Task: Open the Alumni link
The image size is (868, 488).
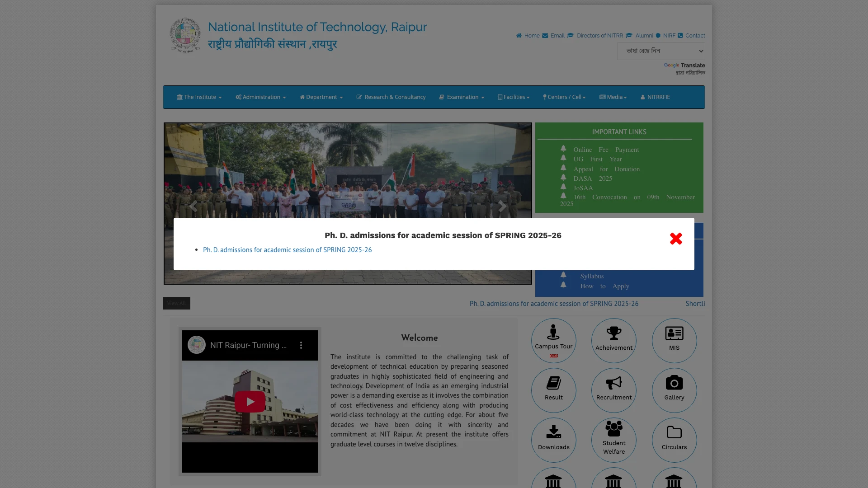Action: [x=639, y=36]
